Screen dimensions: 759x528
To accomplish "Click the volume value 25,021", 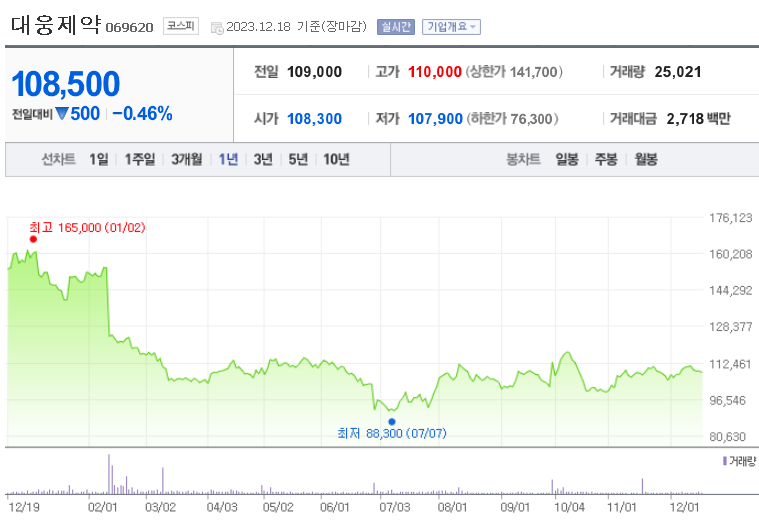I will pos(678,72).
